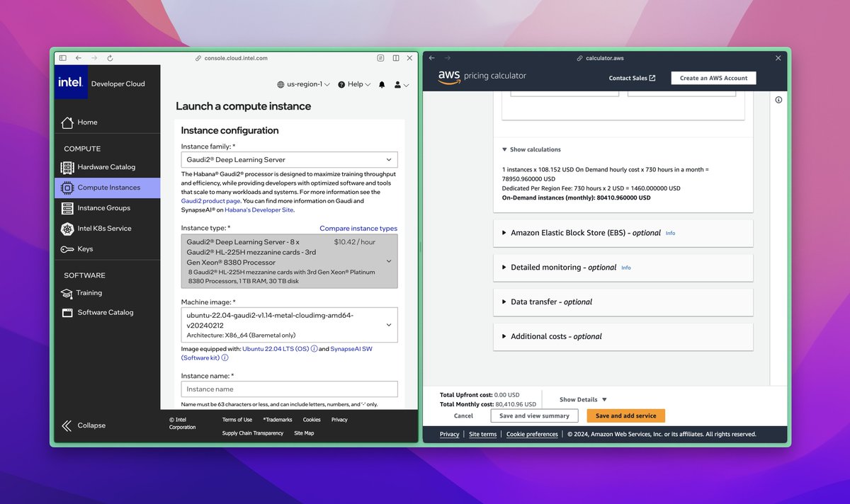Open the Site Map footer link
This screenshot has width=850, height=504.
click(x=304, y=433)
